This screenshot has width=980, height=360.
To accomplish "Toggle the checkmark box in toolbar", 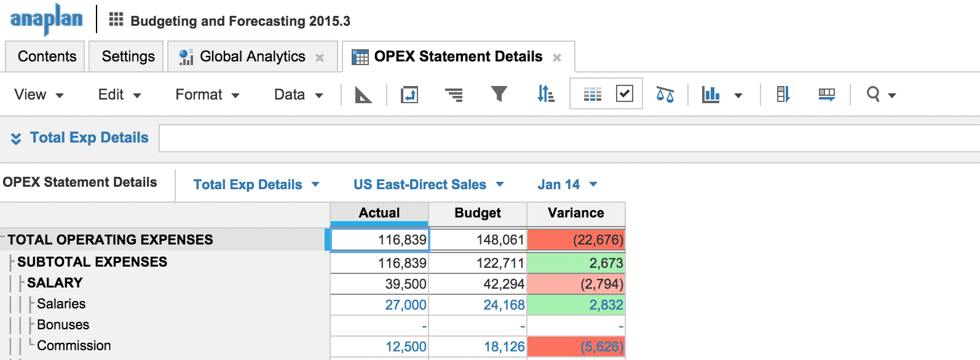I will tap(625, 93).
